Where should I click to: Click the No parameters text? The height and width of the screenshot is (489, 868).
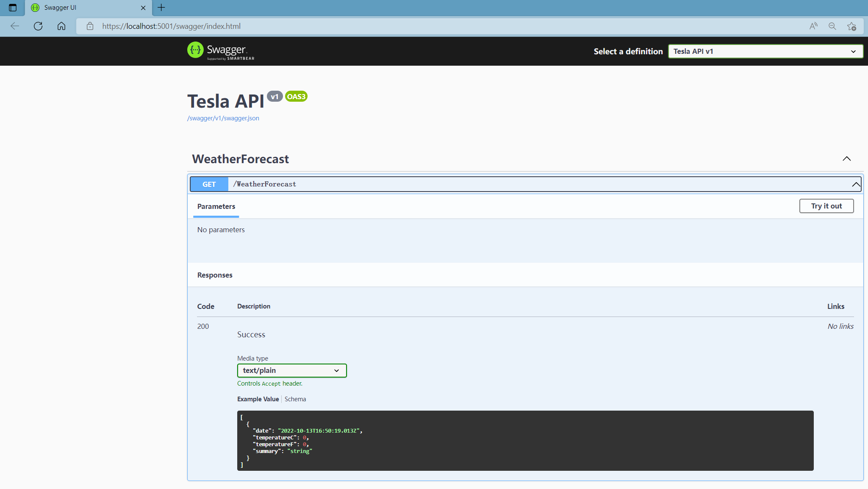(x=221, y=230)
